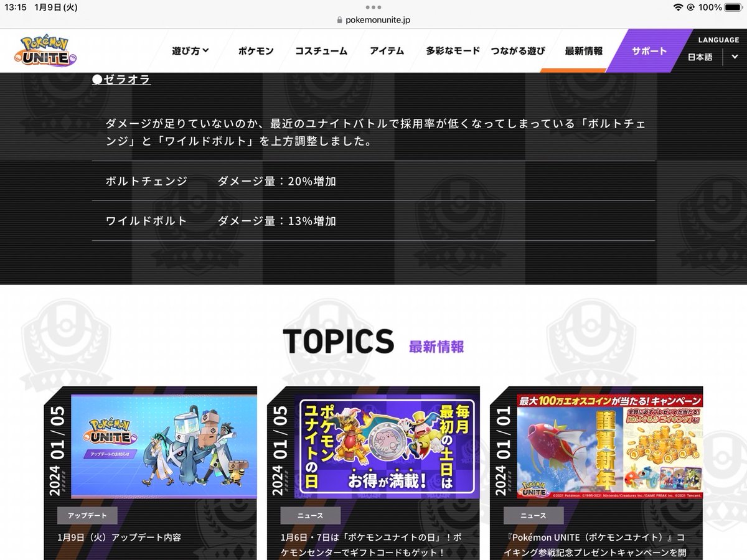Open the アイテム menu item
Screen dimensions: 747x560
click(387, 51)
